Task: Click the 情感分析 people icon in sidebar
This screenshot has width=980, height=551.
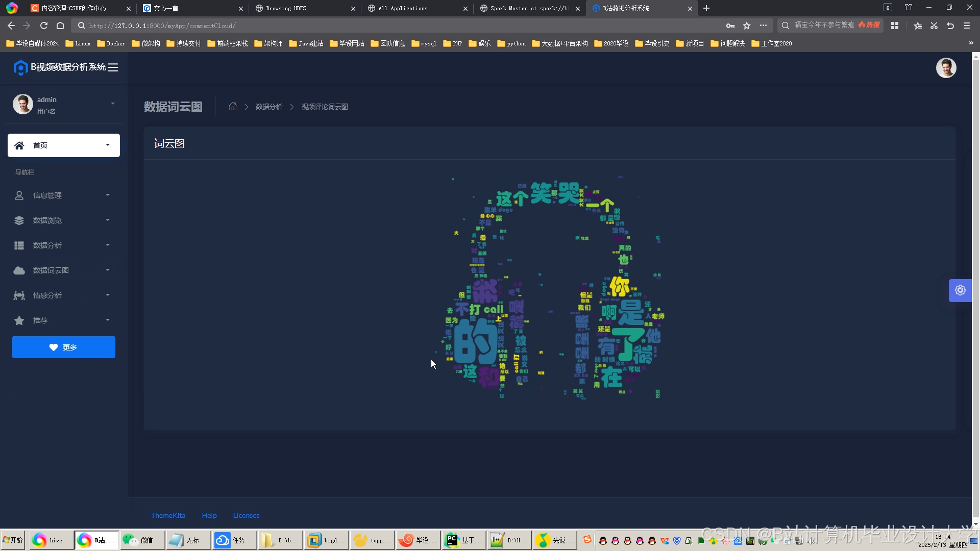Action: click(19, 295)
